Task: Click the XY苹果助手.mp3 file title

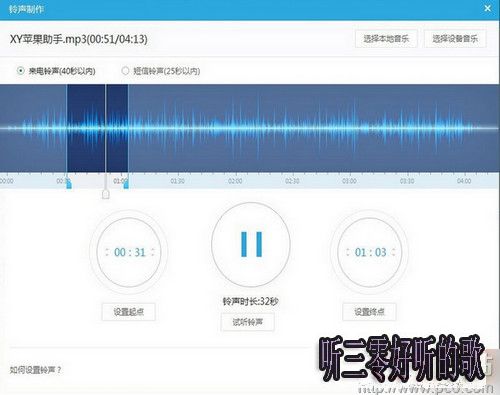Action: pos(79,39)
